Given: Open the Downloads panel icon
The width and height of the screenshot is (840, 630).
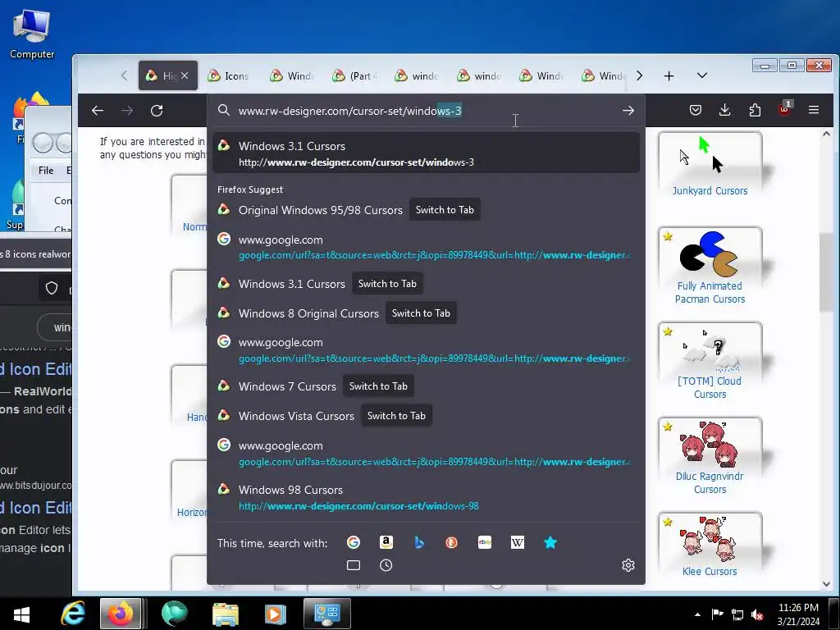Looking at the screenshot, I should (725, 110).
